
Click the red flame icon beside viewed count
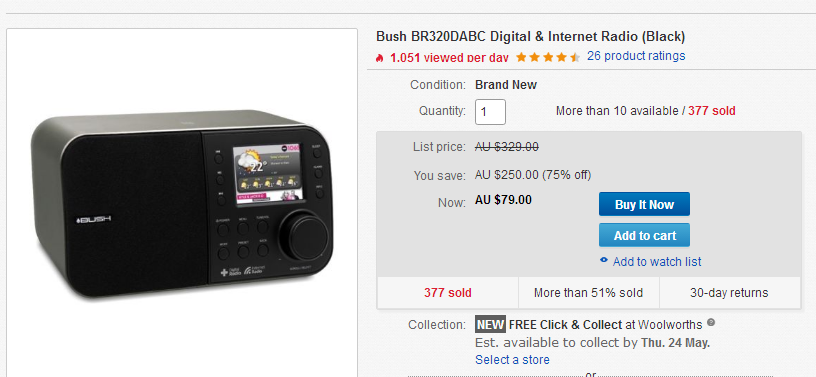380,57
